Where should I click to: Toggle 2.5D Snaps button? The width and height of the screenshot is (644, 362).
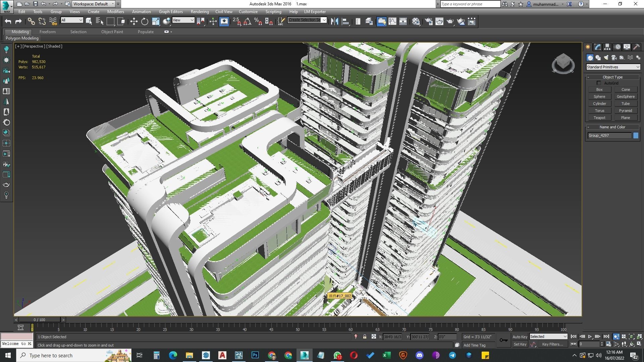pos(236,21)
